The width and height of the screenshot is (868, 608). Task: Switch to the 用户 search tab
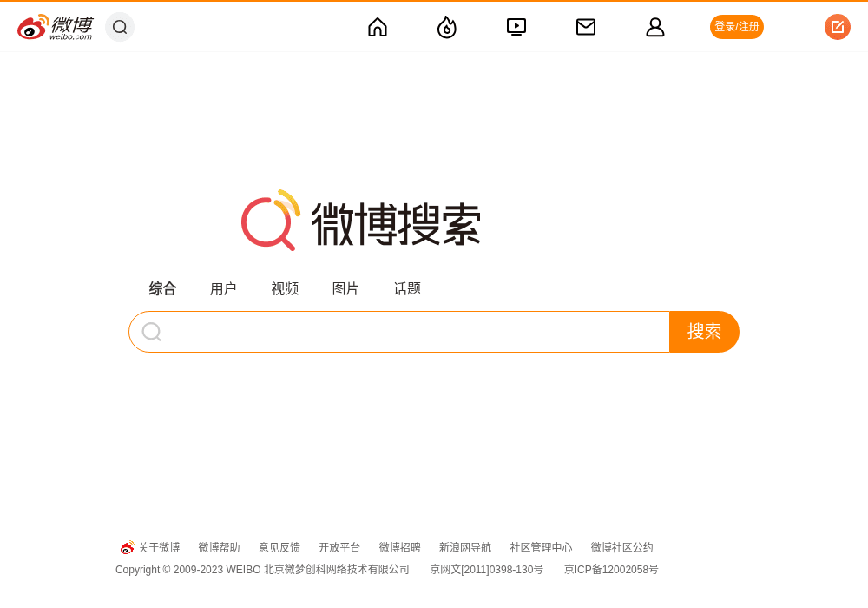[223, 288]
